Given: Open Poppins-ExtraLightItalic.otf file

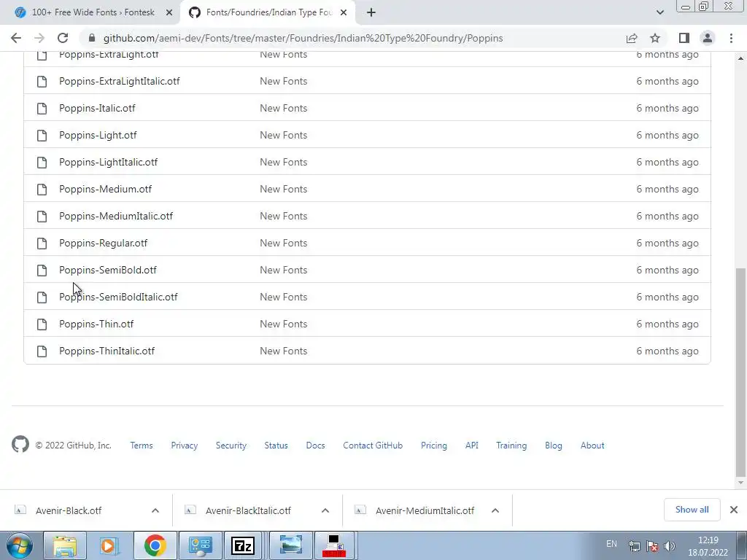Looking at the screenshot, I should [x=119, y=81].
